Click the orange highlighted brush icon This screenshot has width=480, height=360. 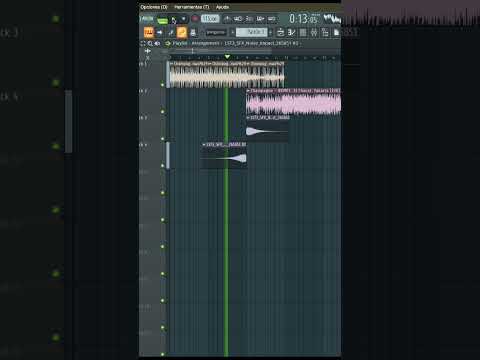click(x=182, y=32)
